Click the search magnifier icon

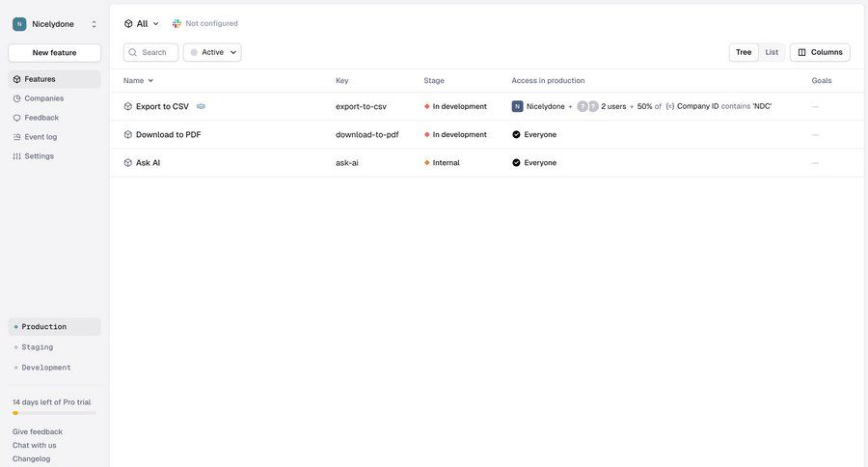pyautogui.click(x=133, y=53)
